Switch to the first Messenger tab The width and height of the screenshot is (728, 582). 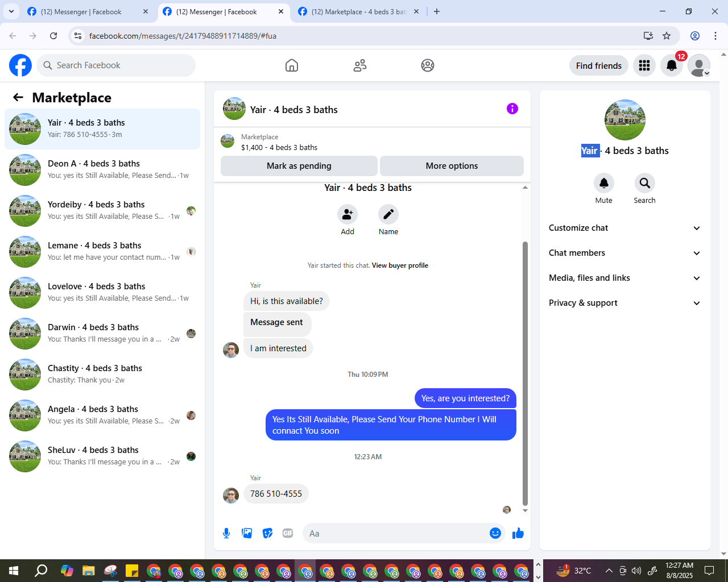88,11
